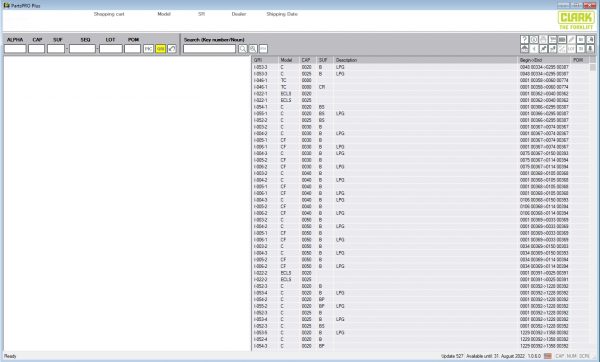
Task: Select the Dealer header item
Action: coord(239,14)
